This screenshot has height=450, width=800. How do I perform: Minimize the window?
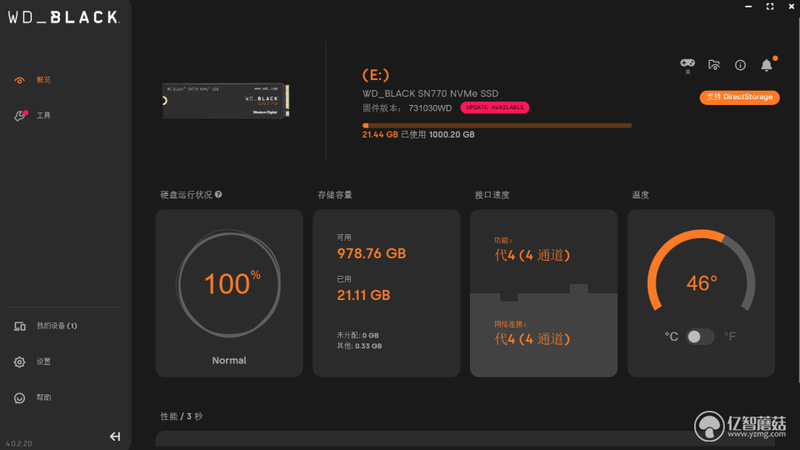pyautogui.click(x=748, y=6)
